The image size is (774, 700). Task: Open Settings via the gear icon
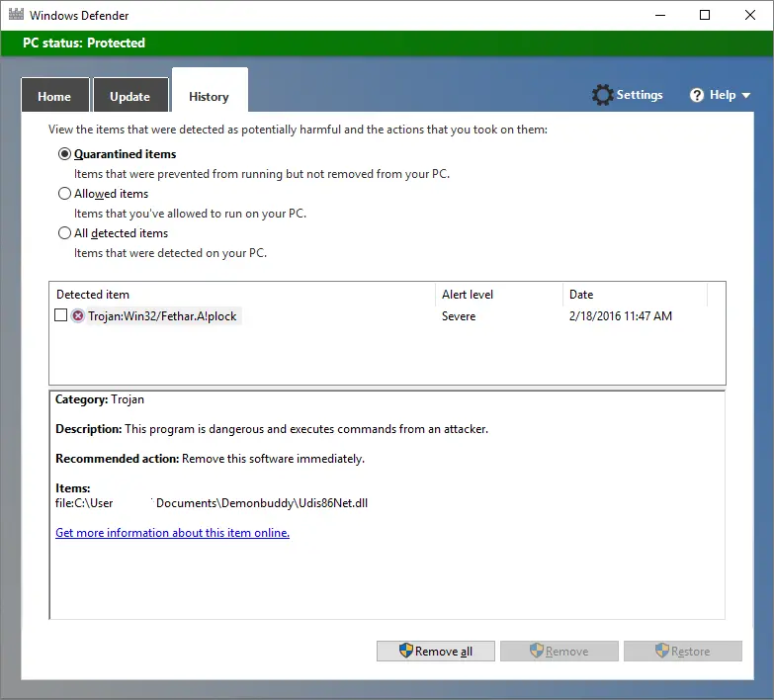(602, 95)
